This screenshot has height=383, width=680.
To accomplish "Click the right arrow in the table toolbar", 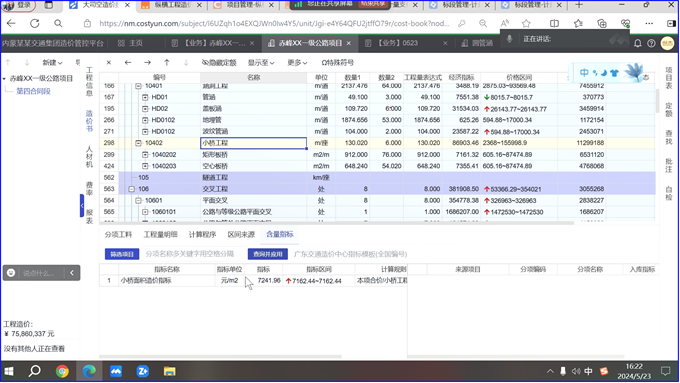I will click(x=147, y=62).
